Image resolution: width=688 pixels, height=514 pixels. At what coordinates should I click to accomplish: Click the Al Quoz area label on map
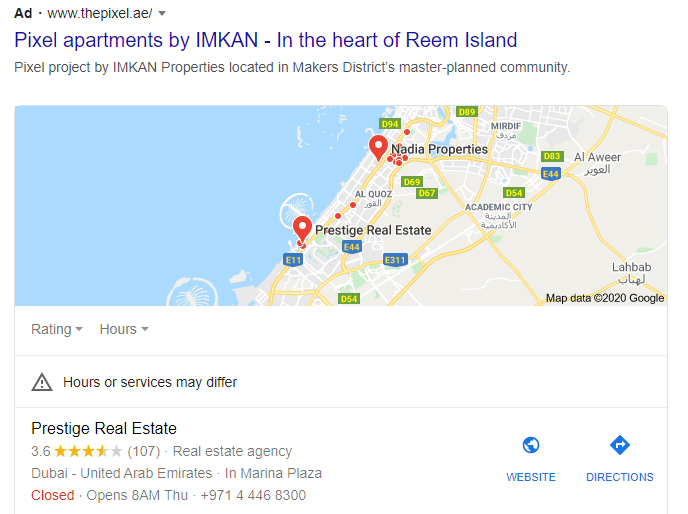click(x=373, y=194)
